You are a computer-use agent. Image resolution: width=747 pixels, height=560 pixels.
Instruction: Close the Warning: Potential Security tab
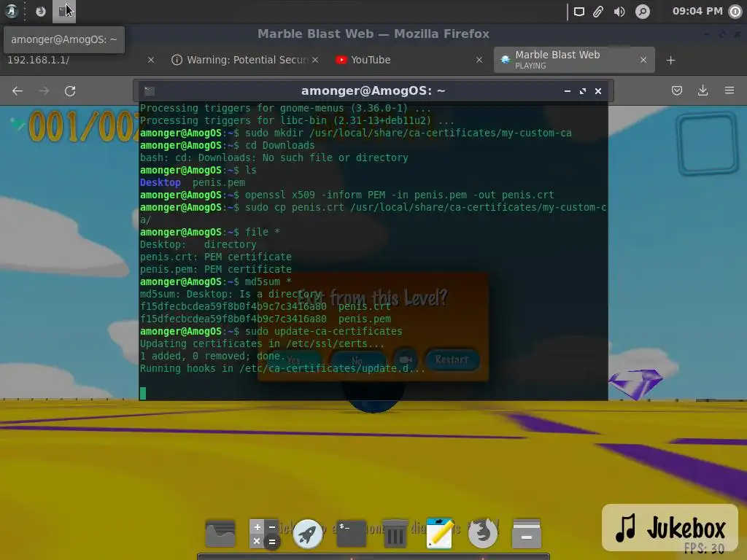[x=315, y=60]
